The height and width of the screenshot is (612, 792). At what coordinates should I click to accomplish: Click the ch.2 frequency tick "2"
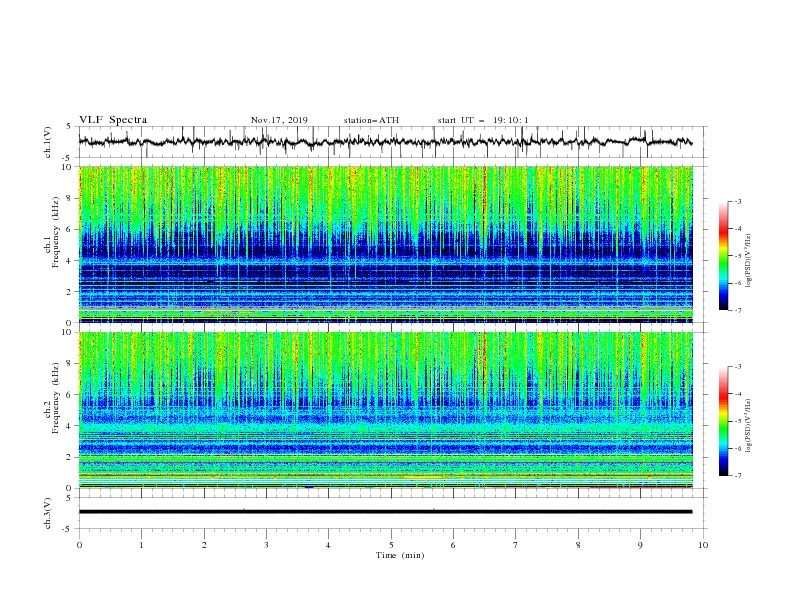[69, 457]
